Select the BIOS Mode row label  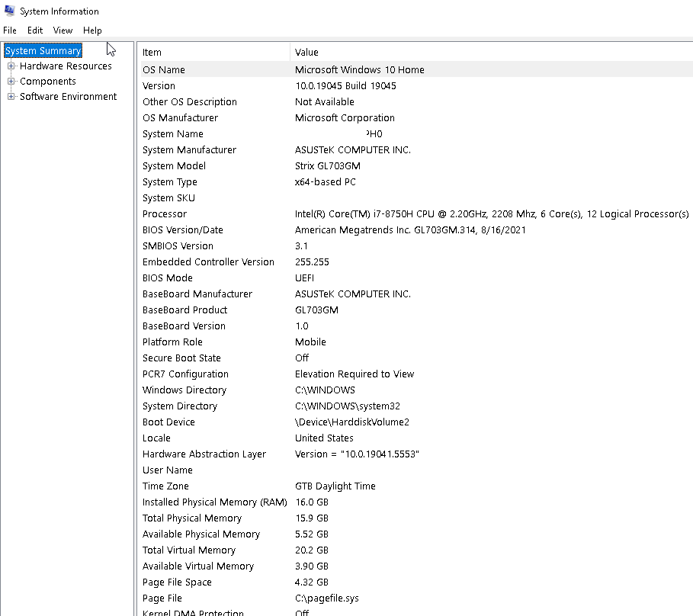pyautogui.click(x=168, y=278)
